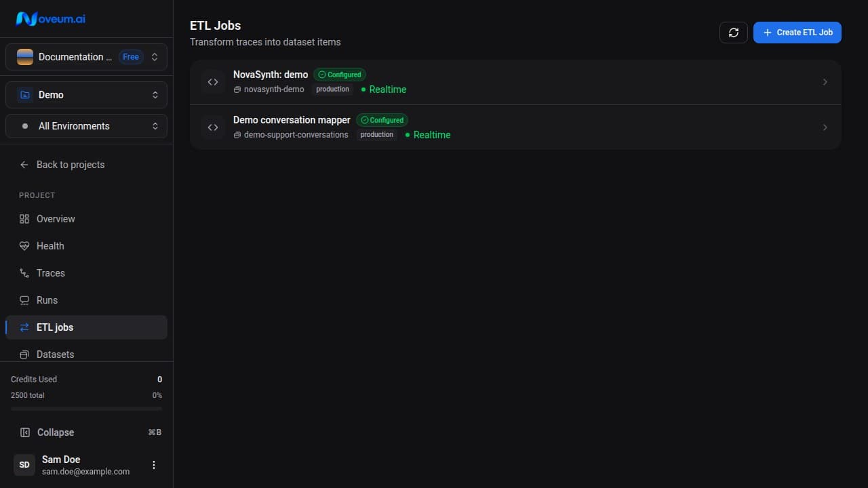
Task: Click the credits used progress bar
Action: [86, 409]
